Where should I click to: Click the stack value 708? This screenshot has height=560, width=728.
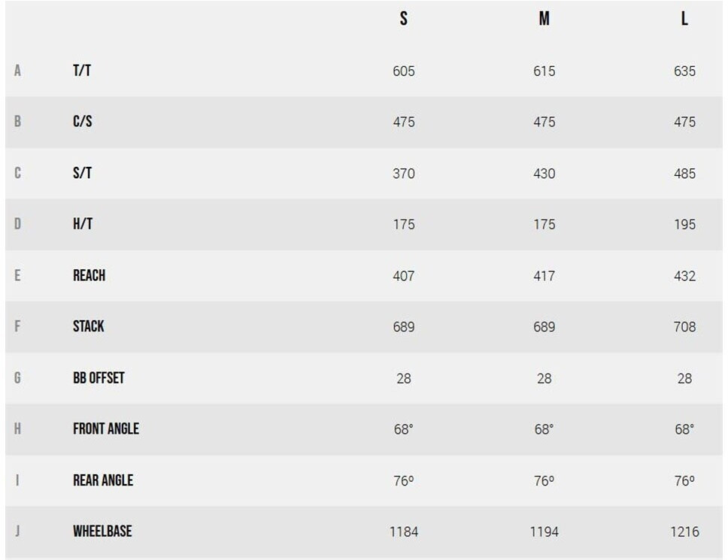[684, 327]
